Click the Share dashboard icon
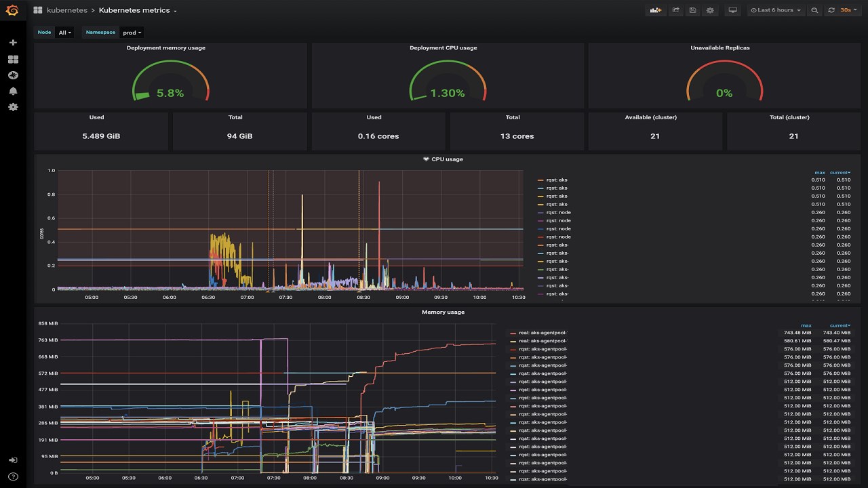This screenshot has height=488, width=868. (x=675, y=10)
